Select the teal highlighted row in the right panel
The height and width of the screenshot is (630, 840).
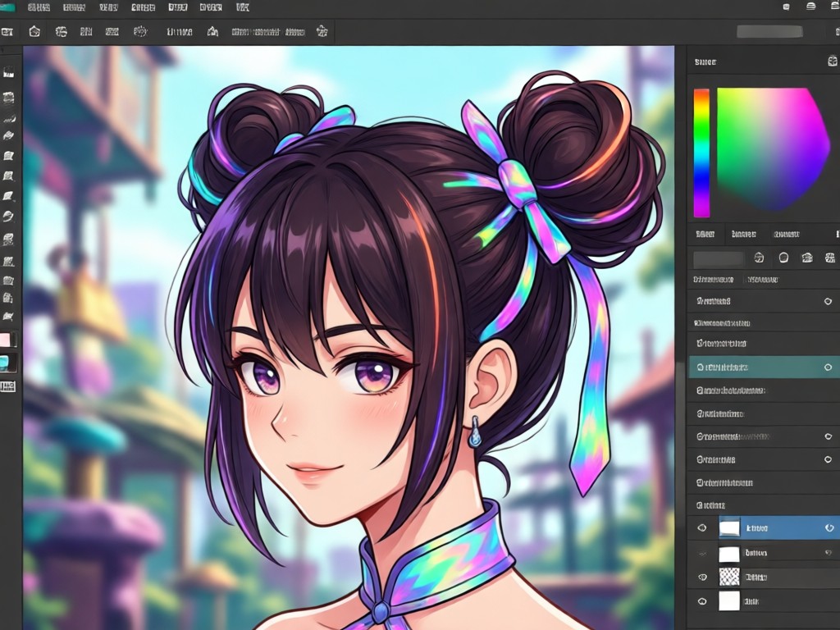764,367
